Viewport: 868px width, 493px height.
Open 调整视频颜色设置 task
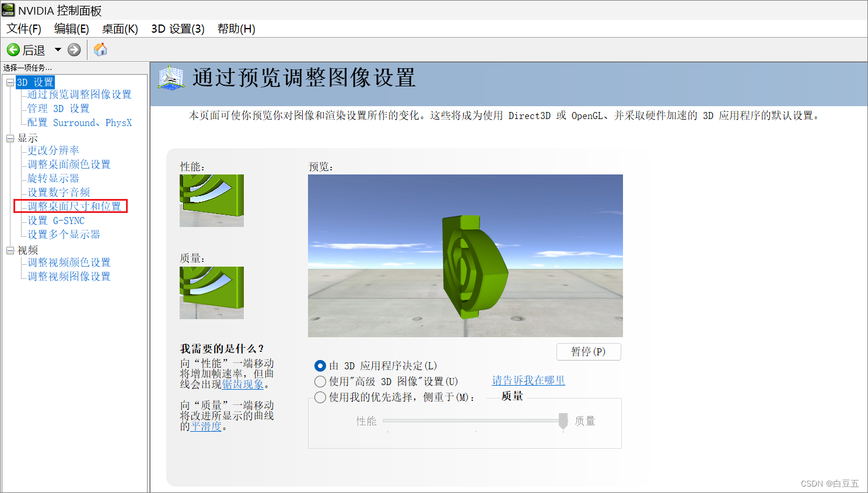coord(69,263)
